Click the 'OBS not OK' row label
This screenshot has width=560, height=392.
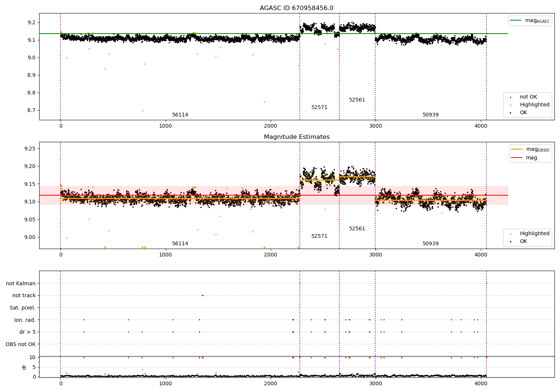[21, 344]
